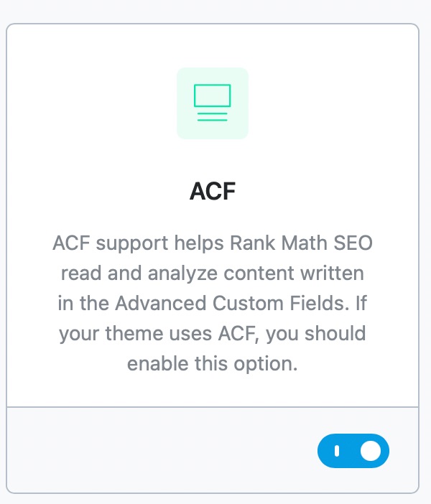Viewport: 431px width, 504px height.
Task: Click the green ACF module icon
Action: click(213, 103)
